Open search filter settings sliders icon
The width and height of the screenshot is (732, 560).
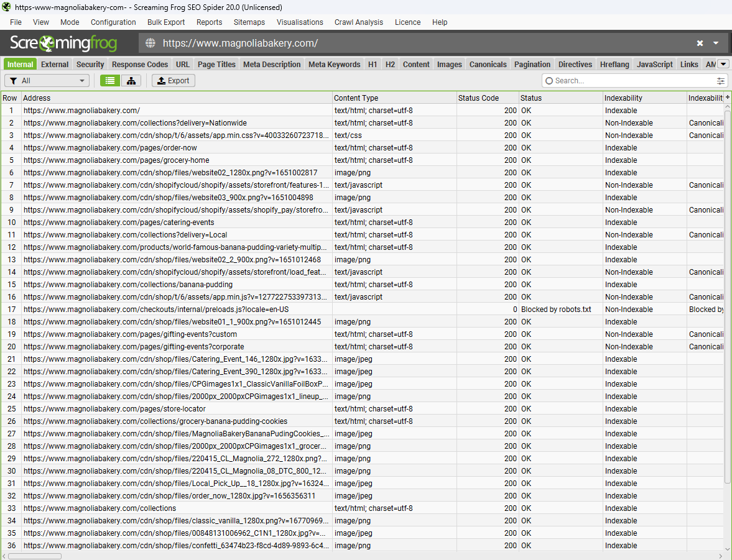click(x=721, y=81)
